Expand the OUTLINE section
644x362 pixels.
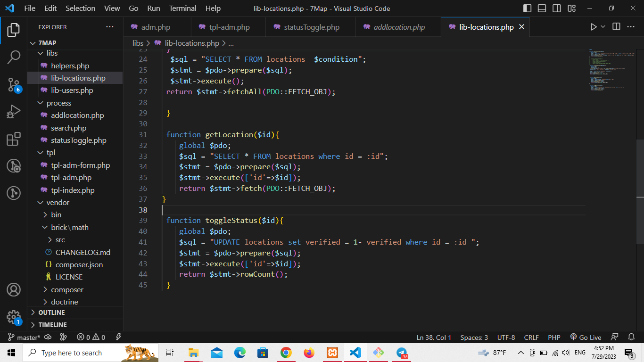tap(75, 313)
